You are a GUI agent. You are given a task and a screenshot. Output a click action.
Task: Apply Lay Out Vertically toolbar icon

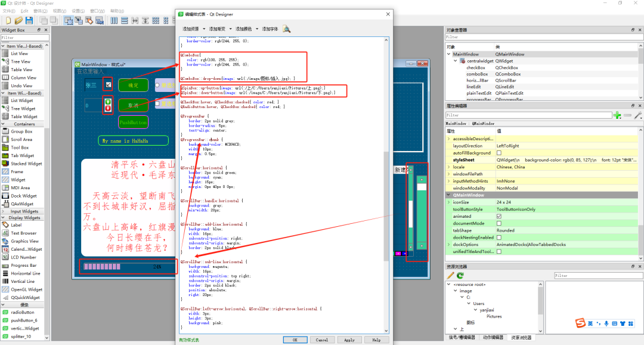[x=125, y=20]
